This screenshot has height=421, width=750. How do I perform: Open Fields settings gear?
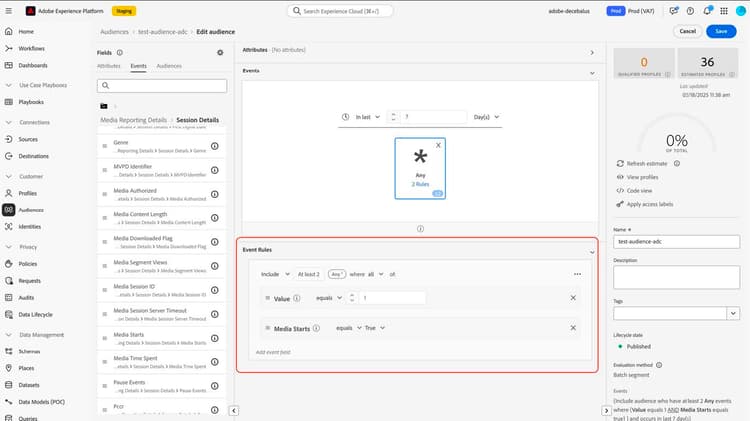[220, 53]
